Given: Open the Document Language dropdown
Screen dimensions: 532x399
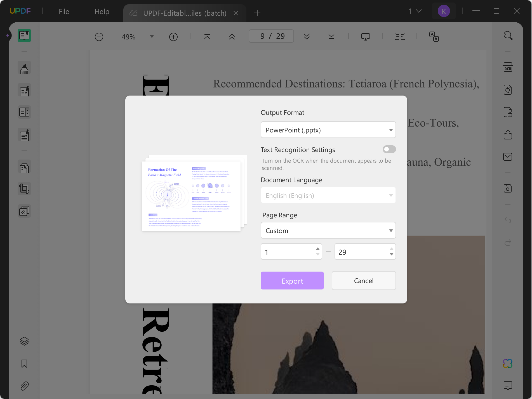Looking at the screenshot, I should pyautogui.click(x=328, y=195).
